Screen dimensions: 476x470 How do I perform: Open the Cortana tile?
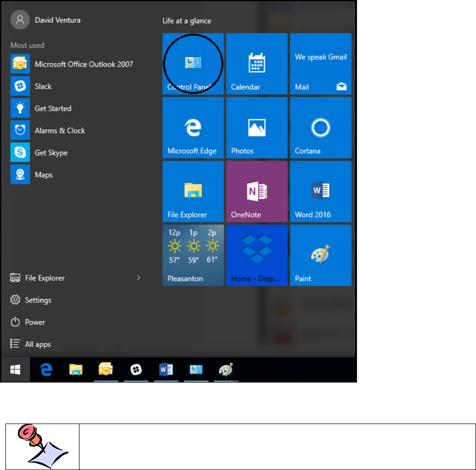tap(320, 128)
